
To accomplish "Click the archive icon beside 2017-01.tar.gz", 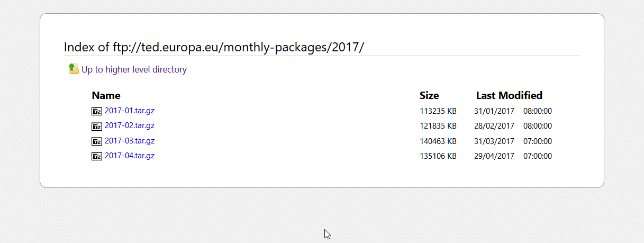I will tap(97, 111).
